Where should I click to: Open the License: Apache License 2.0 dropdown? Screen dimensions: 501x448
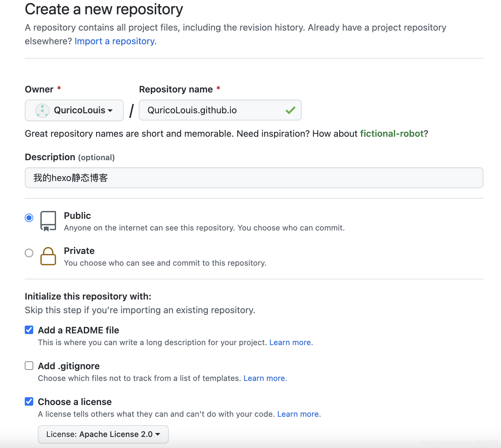103,434
